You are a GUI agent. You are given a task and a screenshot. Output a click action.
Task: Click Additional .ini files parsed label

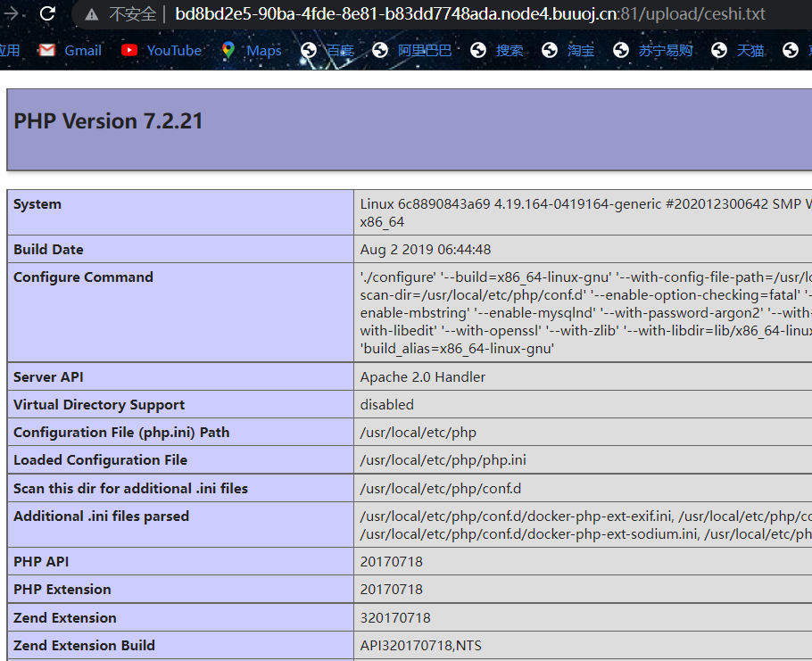(x=102, y=516)
